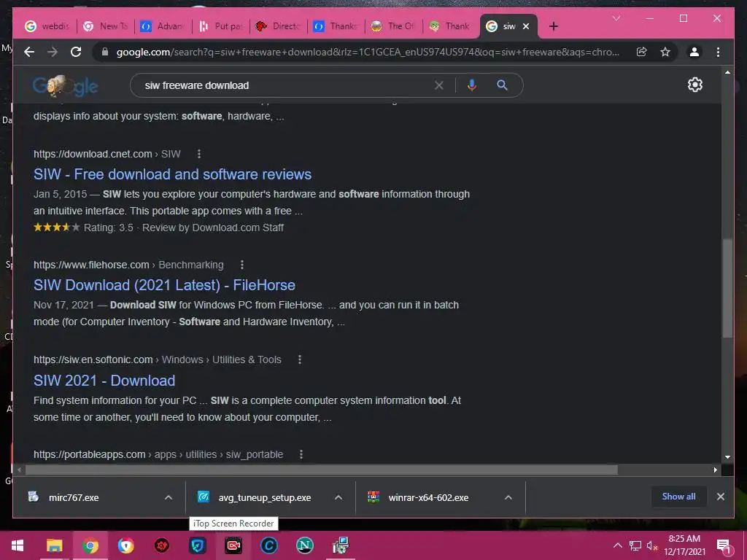
Task: Show all downloads
Action: (678, 497)
